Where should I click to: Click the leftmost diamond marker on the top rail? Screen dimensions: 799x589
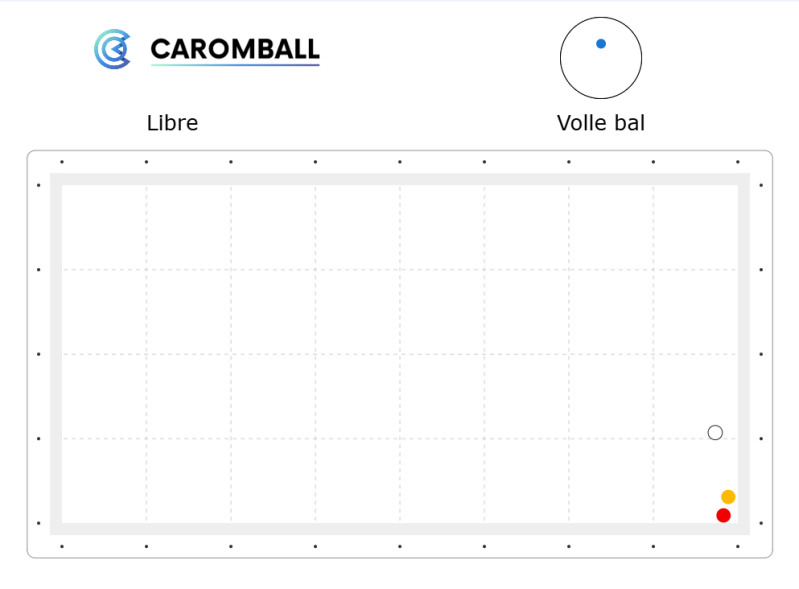point(62,162)
